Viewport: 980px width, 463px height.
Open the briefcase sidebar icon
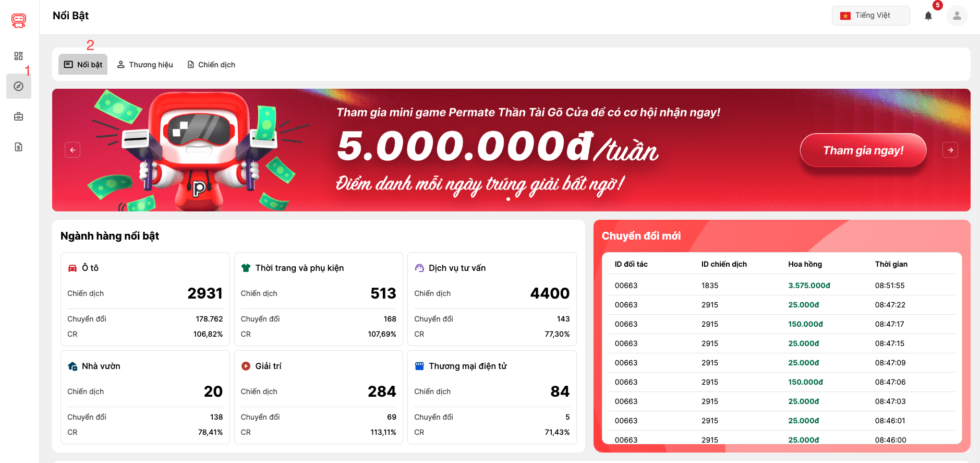pyautogui.click(x=19, y=116)
